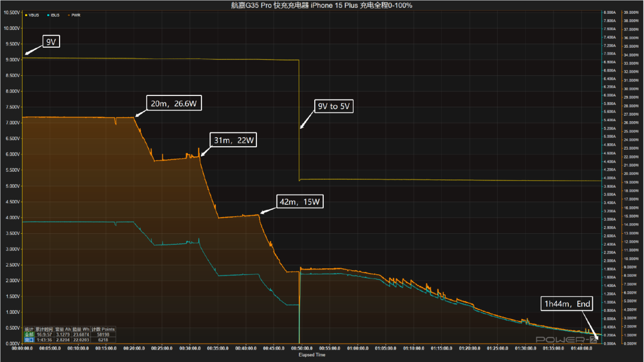Click the 20.000W power axis label
This screenshot has width=644, height=362.
631,174
